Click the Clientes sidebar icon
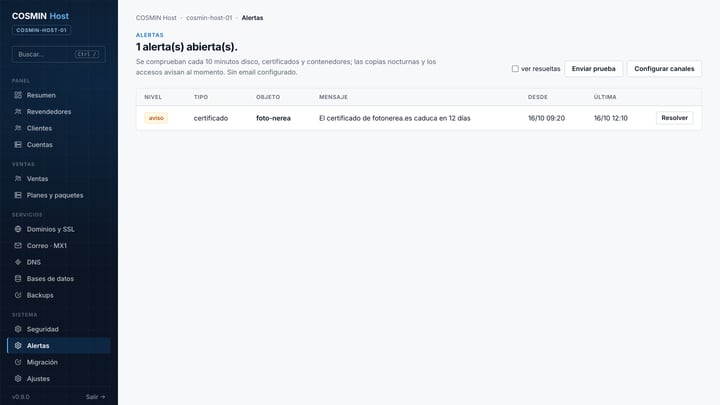 coord(18,128)
